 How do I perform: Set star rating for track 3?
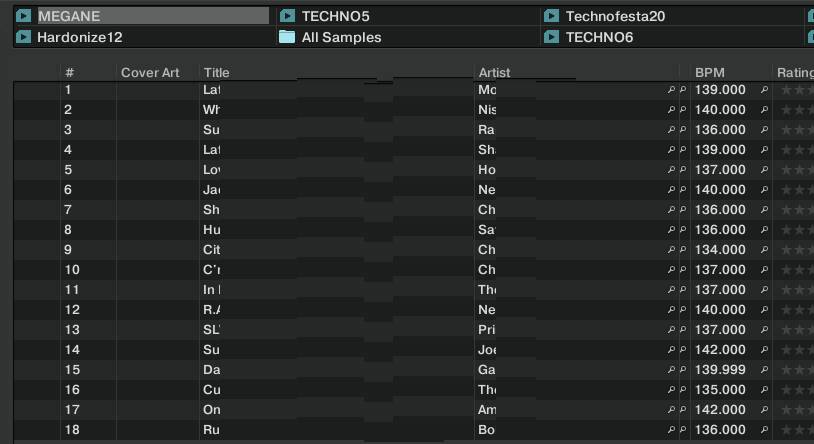(796, 130)
